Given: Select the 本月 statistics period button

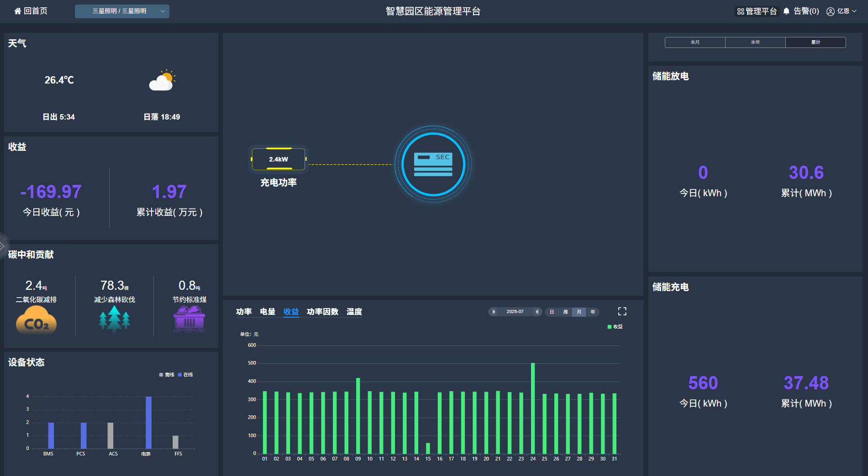Looking at the screenshot, I should tap(695, 42).
